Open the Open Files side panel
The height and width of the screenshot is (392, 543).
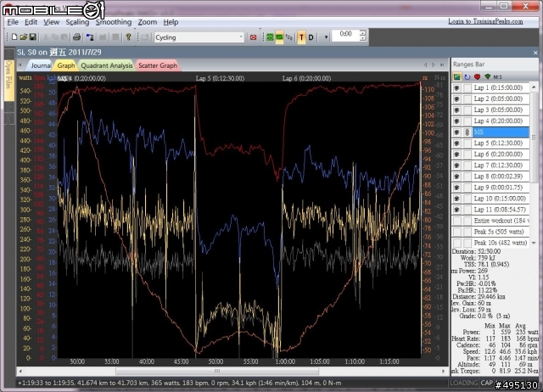[9, 80]
